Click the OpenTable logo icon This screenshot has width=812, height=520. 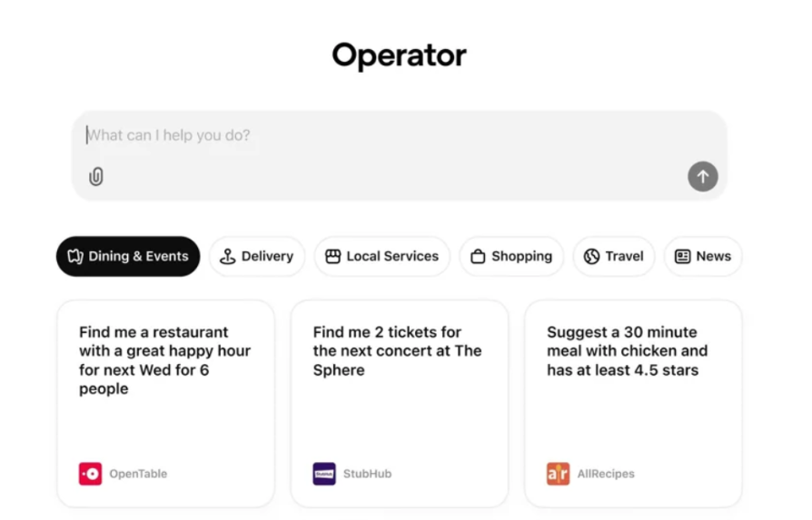[90, 474]
